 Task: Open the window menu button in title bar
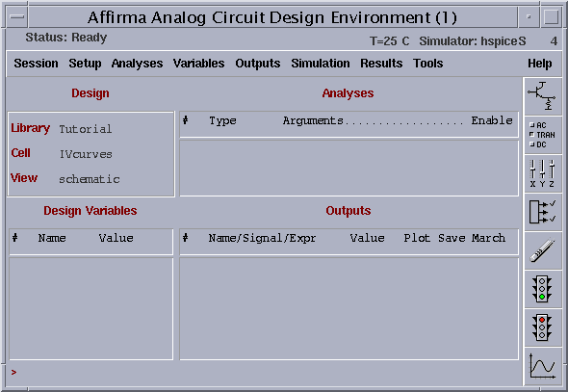17,16
